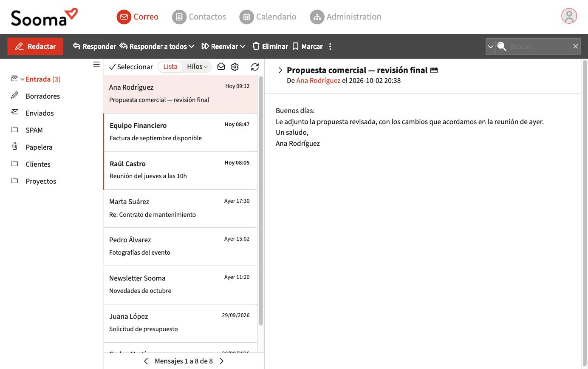Switch message view to Lista
Screen dimensions: 588x369
(x=170, y=67)
